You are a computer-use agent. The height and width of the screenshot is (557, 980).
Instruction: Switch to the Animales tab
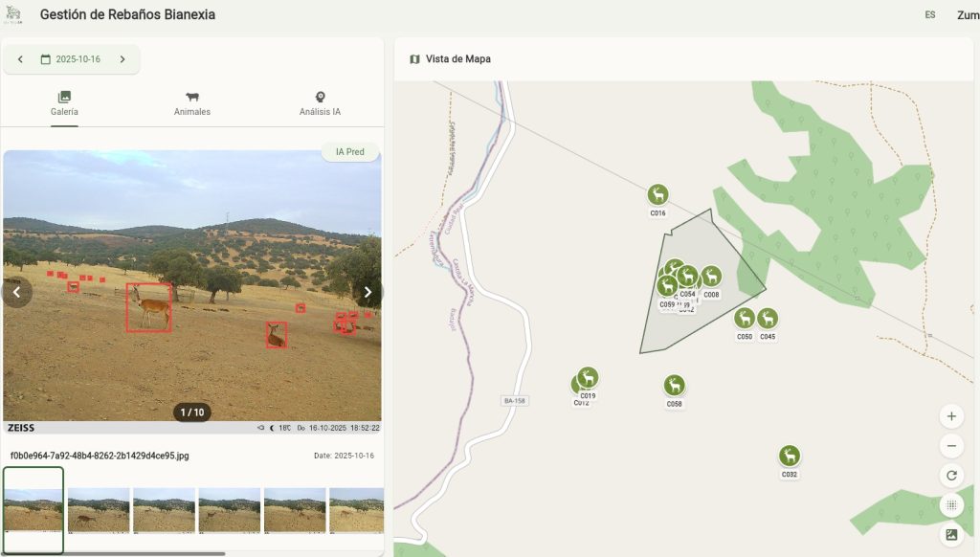pyautogui.click(x=191, y=103)
